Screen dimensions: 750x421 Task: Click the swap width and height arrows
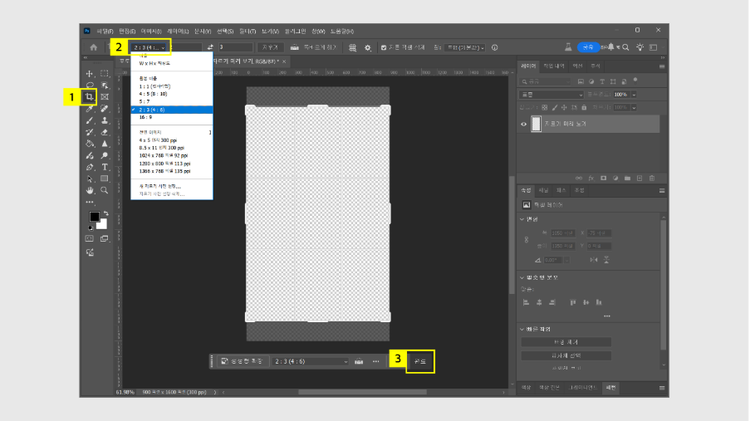(x=210, y=47)
